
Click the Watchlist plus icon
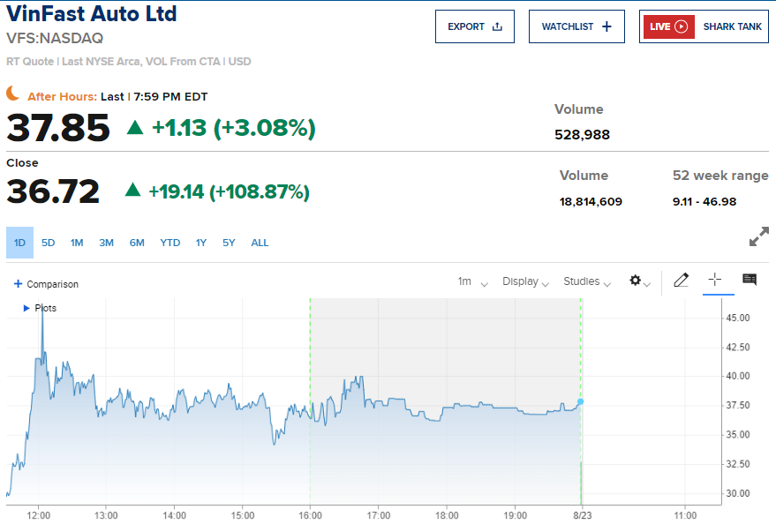[x=606, y=26]
